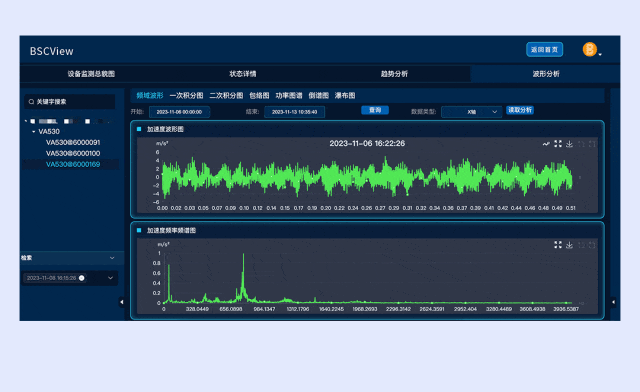This screenshot has width=640, height=392.
Task: Select device VA530@6000100 in tree
Action: (73, 154)
